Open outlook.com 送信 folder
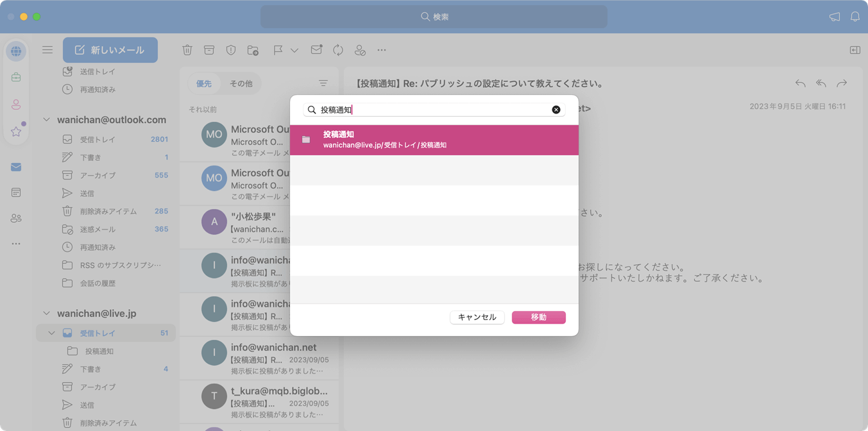 click(106, 193)
